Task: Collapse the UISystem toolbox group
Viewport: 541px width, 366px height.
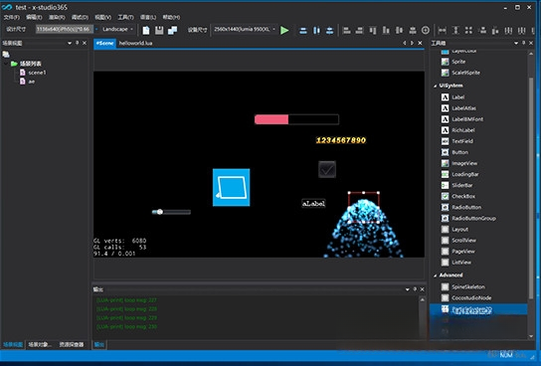Action: point(435,86)
